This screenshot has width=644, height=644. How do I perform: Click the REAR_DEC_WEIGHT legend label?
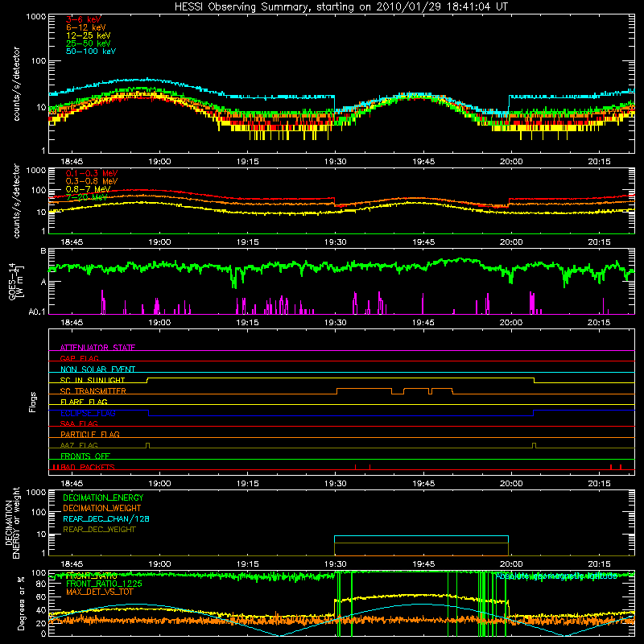[99, 530]
